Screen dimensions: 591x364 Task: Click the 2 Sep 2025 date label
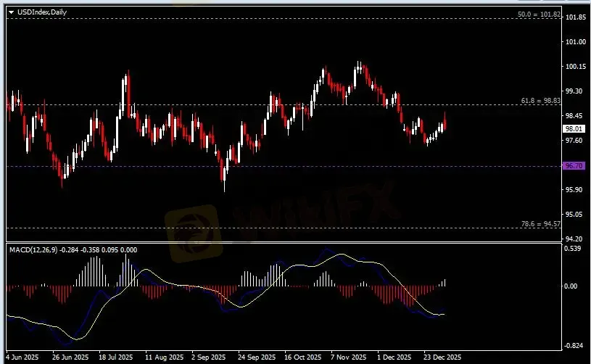209,357
